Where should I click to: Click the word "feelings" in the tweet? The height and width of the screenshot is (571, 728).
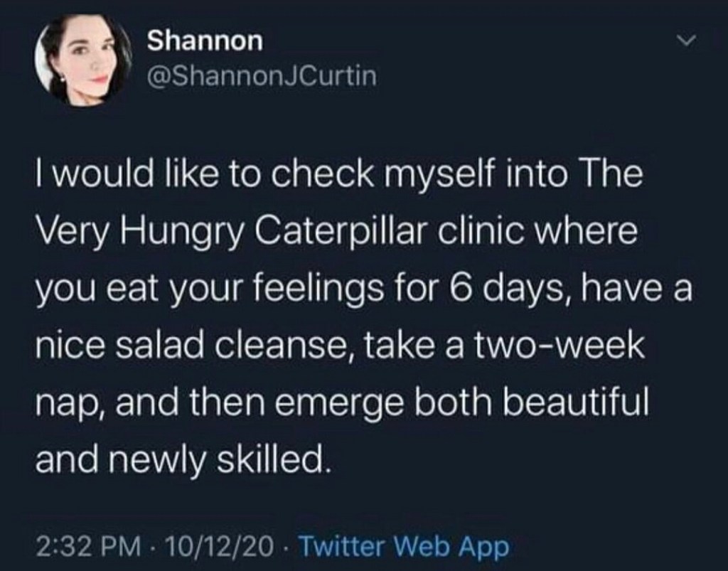point(323,292)
